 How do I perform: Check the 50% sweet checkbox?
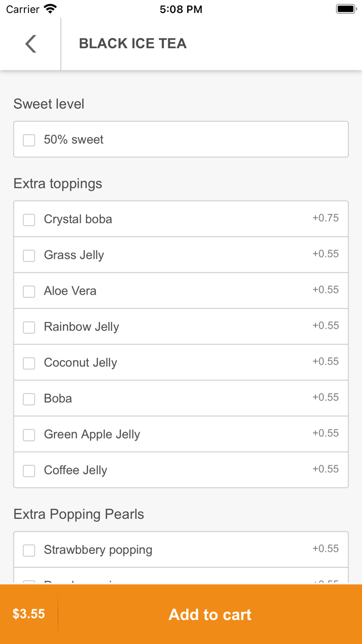tap(29, 140)
